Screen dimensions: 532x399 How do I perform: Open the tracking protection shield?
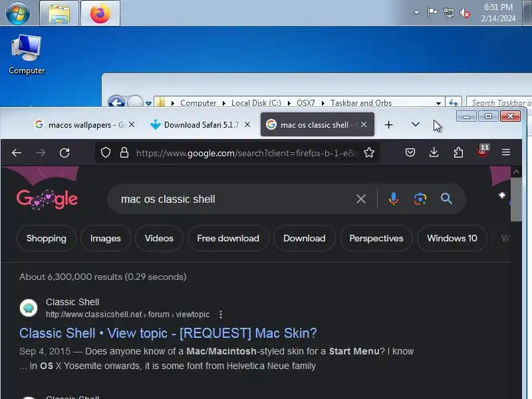106,153
